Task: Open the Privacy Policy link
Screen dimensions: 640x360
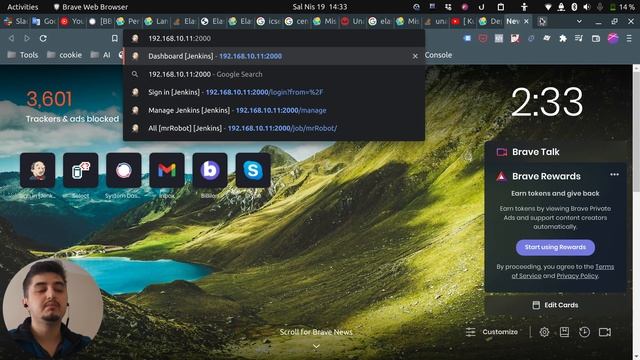Action: coord(577,276)
